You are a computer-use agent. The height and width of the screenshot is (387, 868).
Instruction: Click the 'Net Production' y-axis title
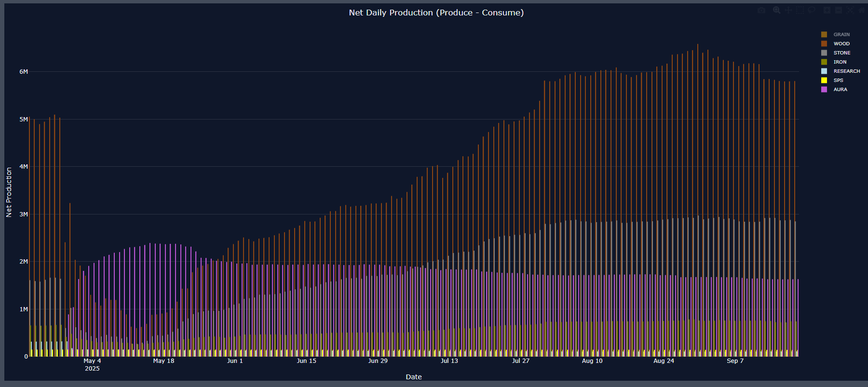click(x=9, y=192)
